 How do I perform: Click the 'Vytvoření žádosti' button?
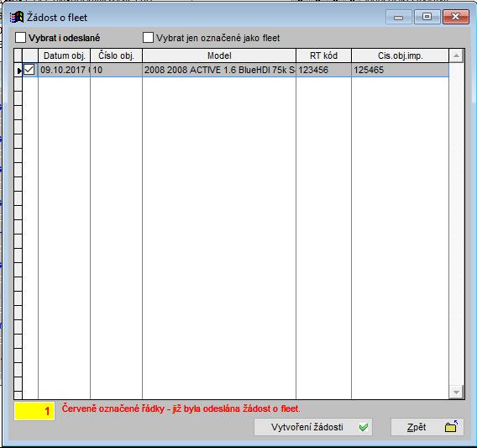coord(313,427)
